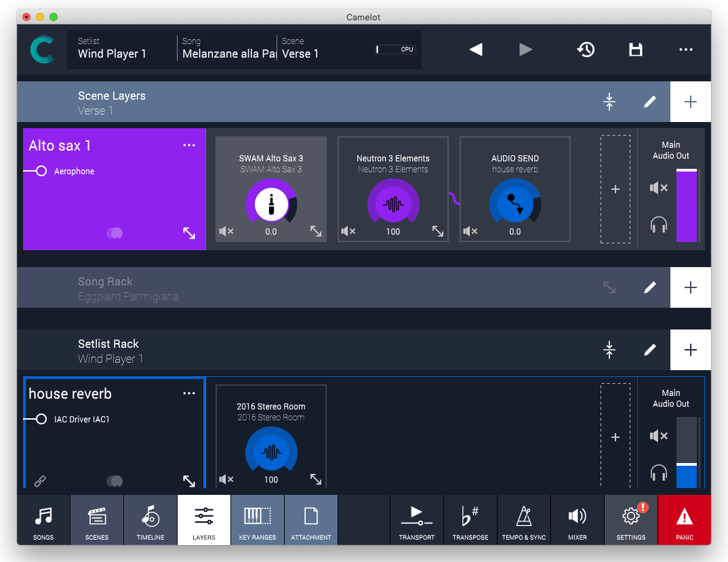Switch to the Timeline tab
The height and width of the screenshot is (562, 728).
[x=150, y=520]
